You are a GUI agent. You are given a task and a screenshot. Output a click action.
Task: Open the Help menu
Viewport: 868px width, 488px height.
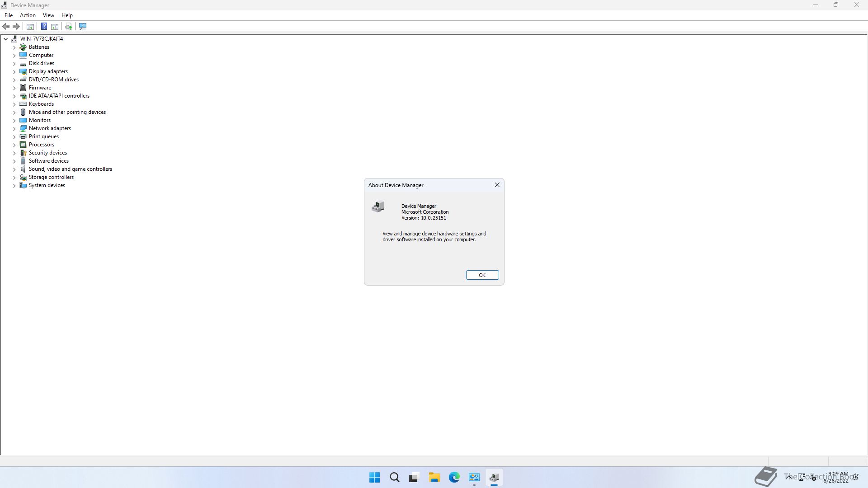(x=67, y=15)
